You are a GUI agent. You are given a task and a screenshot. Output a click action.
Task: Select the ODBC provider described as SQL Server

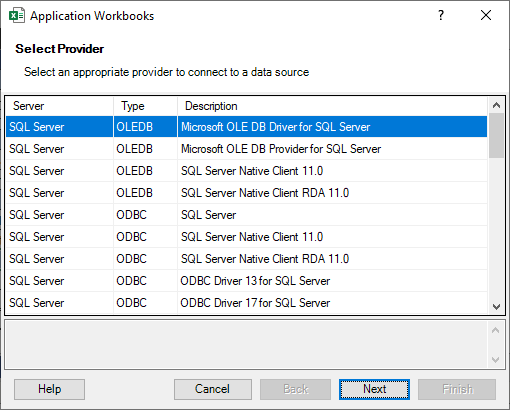click(x=246, y=215)
